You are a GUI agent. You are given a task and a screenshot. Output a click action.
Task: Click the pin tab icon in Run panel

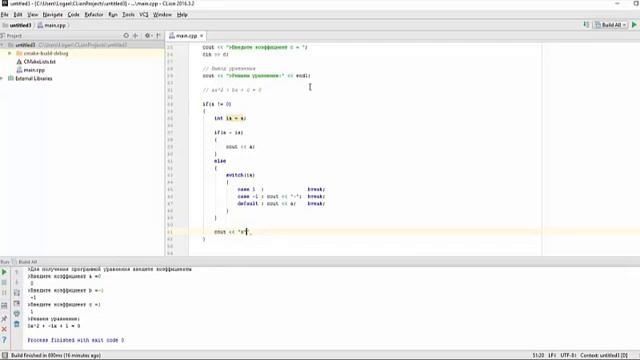point(4,318)
